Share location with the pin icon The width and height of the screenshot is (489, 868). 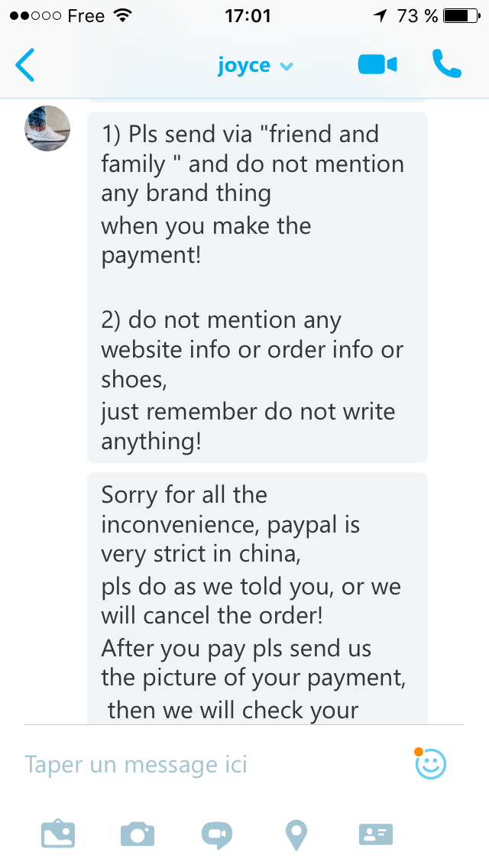pos(296,835)
